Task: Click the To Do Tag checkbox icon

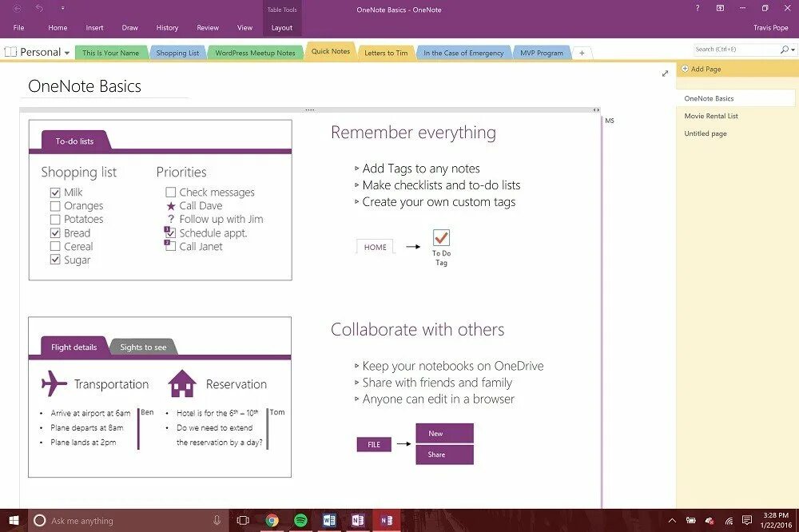Action: 441,237
